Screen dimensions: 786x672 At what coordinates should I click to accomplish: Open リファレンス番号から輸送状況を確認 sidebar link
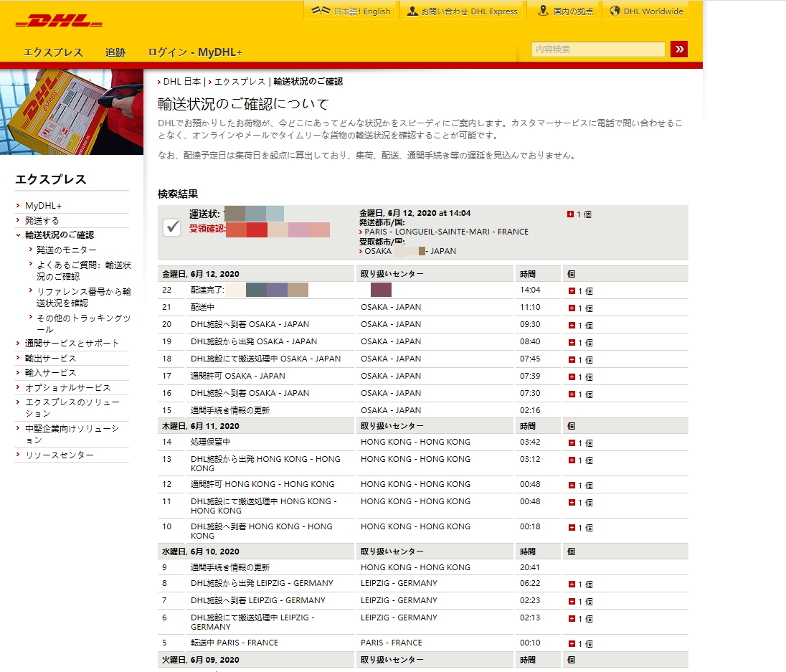pyautogui.click(x=84, y=297)
